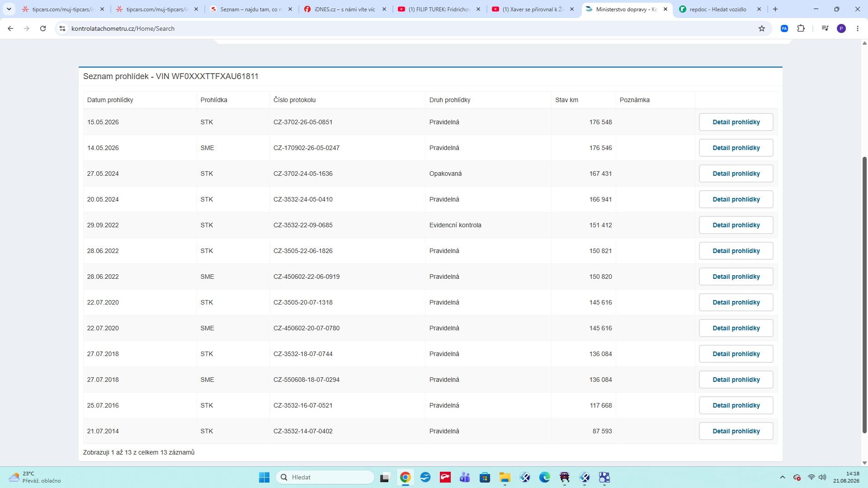Open Detail prohlídky for 15.05.2026
This screenshot has width=868, height=488.
736,122
